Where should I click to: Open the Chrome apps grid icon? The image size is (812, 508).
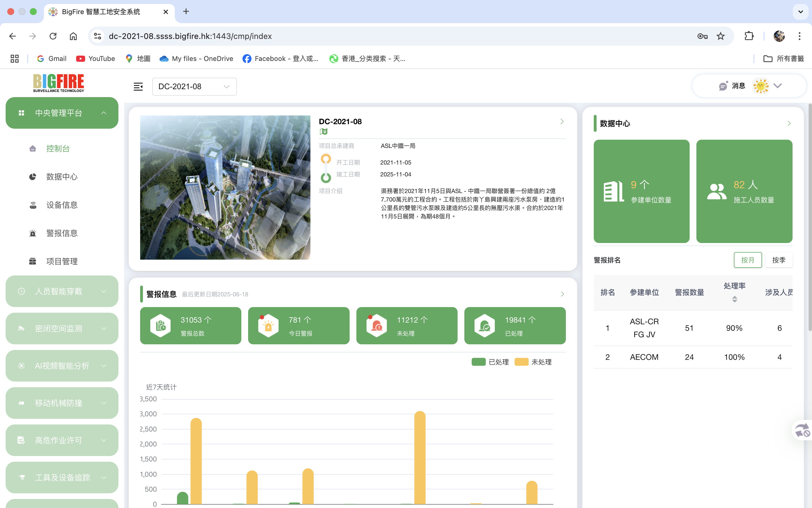pos(14,59)
